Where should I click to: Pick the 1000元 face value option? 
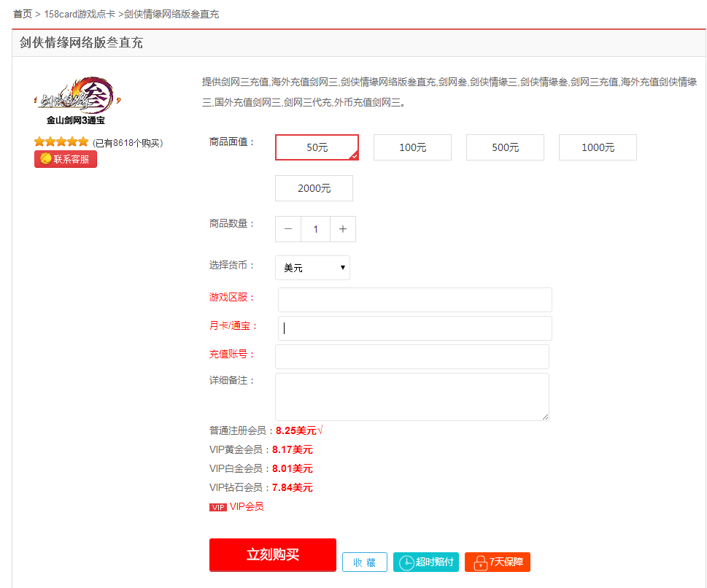point(598,147)
